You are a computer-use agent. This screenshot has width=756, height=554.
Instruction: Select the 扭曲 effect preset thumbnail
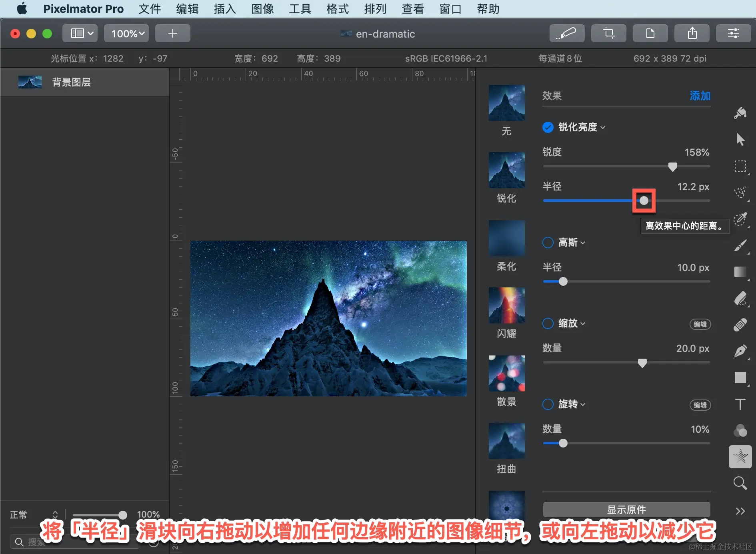point(506,441)
